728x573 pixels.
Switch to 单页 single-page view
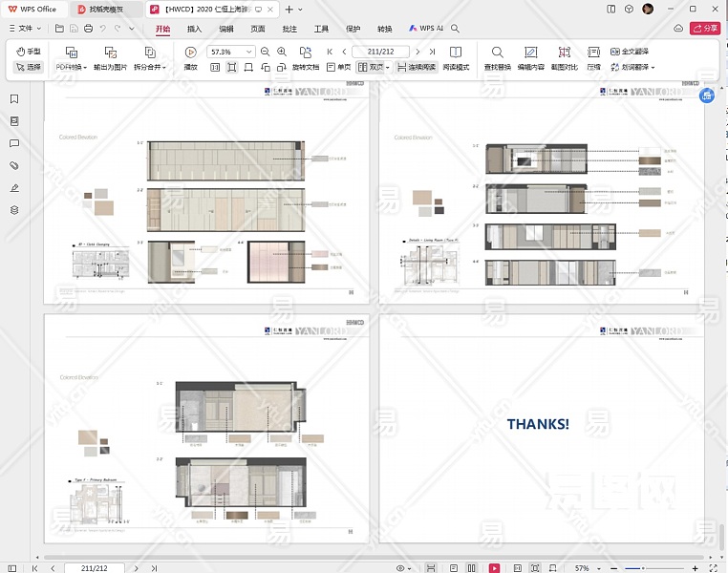338,68
